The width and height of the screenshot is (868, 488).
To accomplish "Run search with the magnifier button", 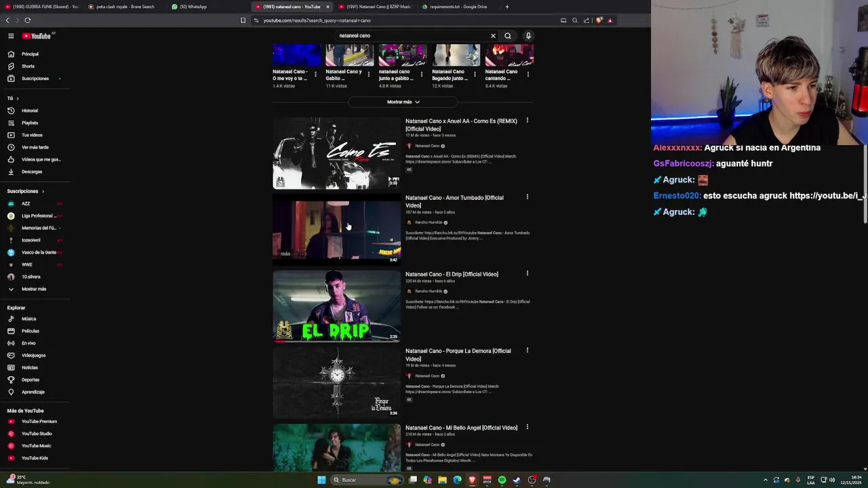I will point(507,36).
